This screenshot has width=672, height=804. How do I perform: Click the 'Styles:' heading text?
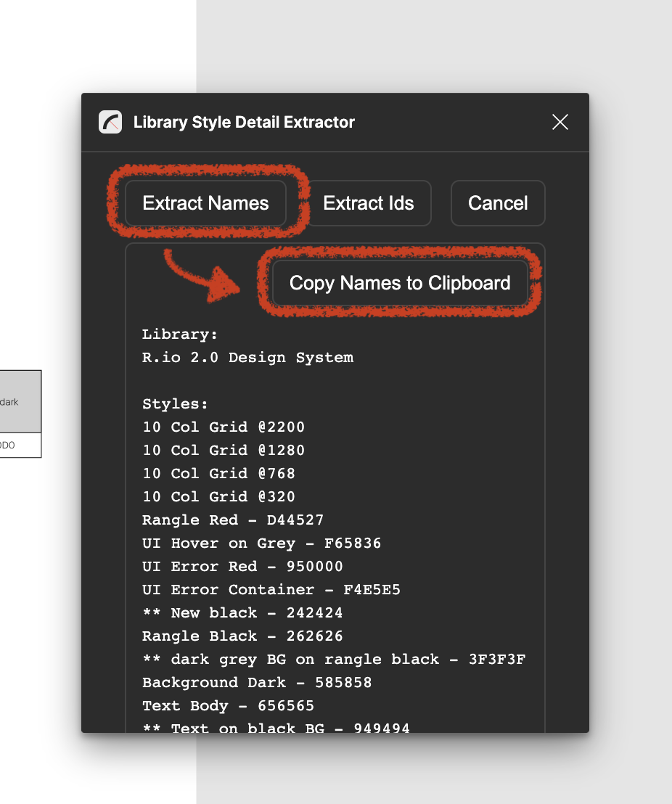click(x=176, y=404)
